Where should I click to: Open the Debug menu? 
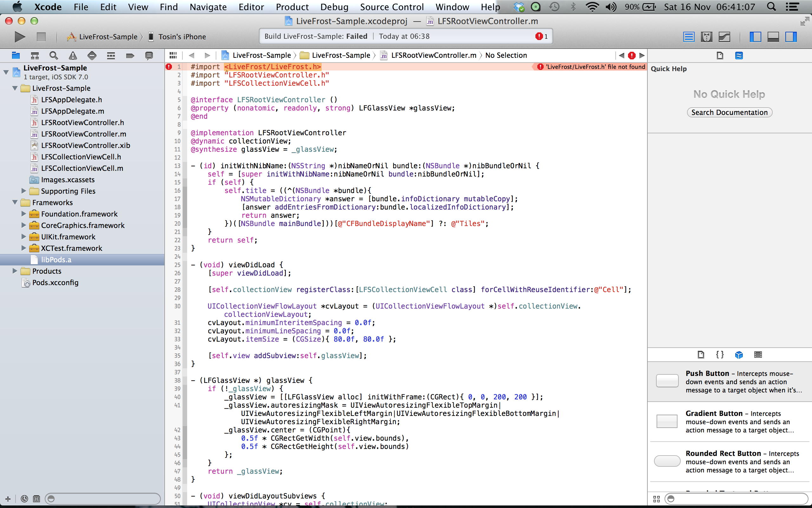tap(334, 7)
